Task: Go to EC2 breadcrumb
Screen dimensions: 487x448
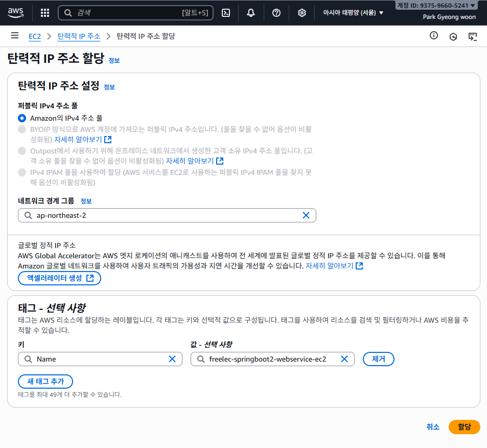Action: pos(35,36)
